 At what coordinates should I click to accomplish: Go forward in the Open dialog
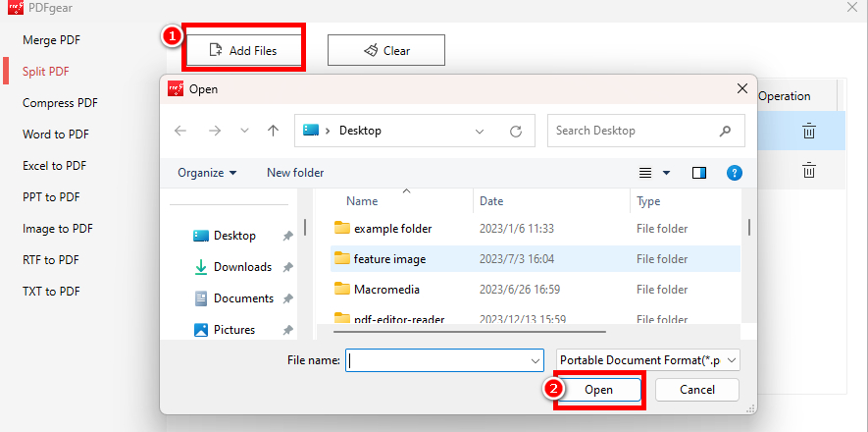(x=215, y=131)
